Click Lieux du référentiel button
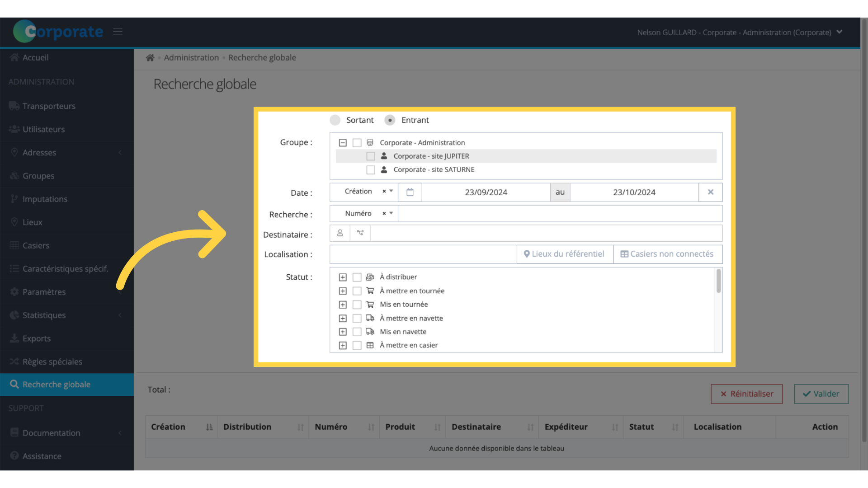This screenshot has height=488, width=868. click(565, 254)
